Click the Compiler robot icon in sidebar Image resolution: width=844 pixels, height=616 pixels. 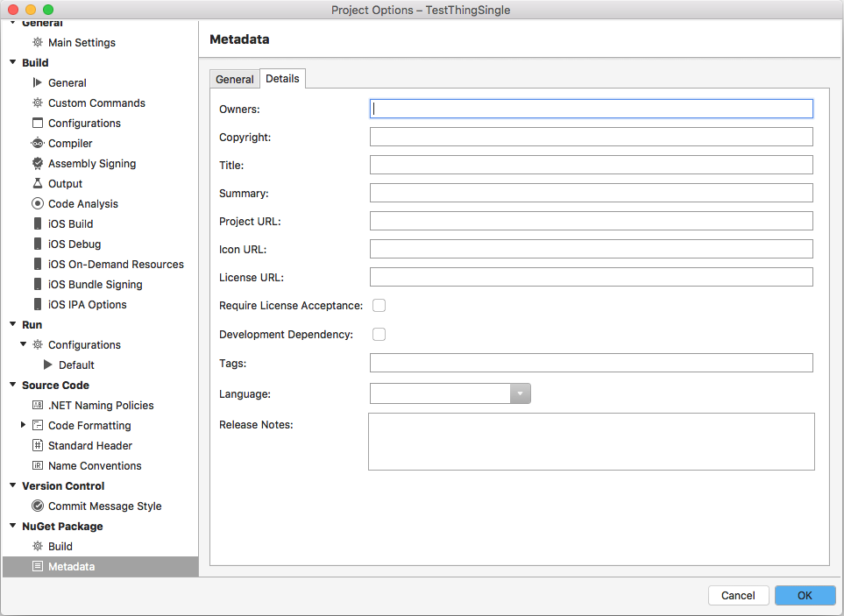(x=37, y=143)
